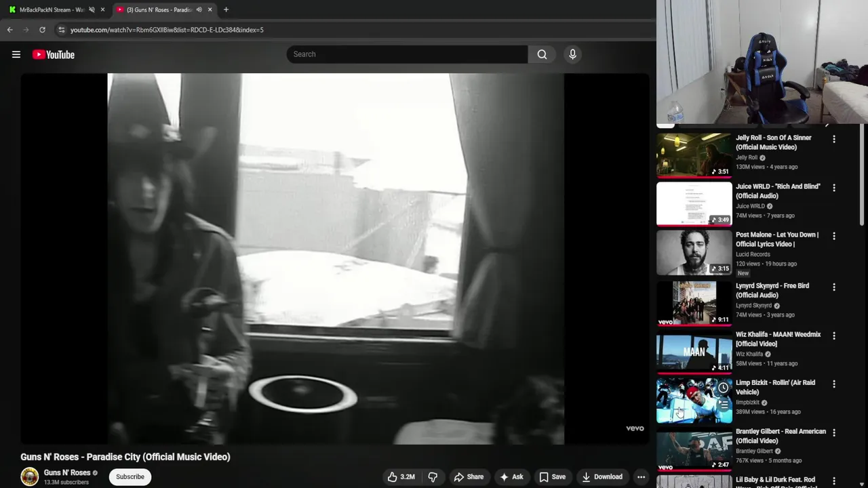Open the Post Malone Let You Down thumbnail
Viewport: 868px width, 488px height.
point(694,252)
